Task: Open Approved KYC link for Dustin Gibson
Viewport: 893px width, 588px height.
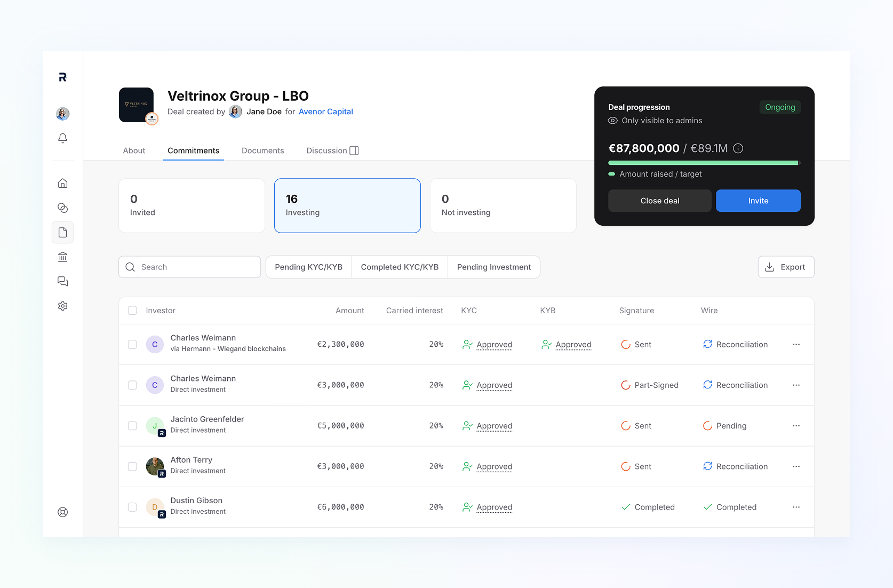Action: click(495, 507)
